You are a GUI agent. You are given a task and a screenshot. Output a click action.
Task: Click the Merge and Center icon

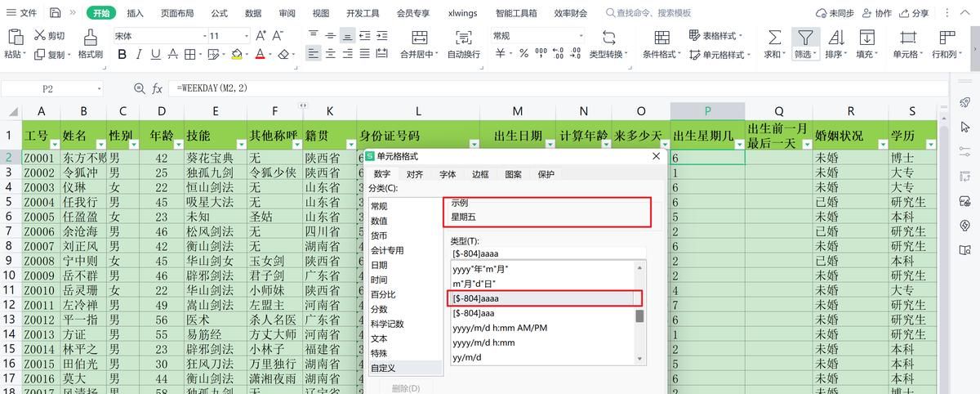coord(419,38)
